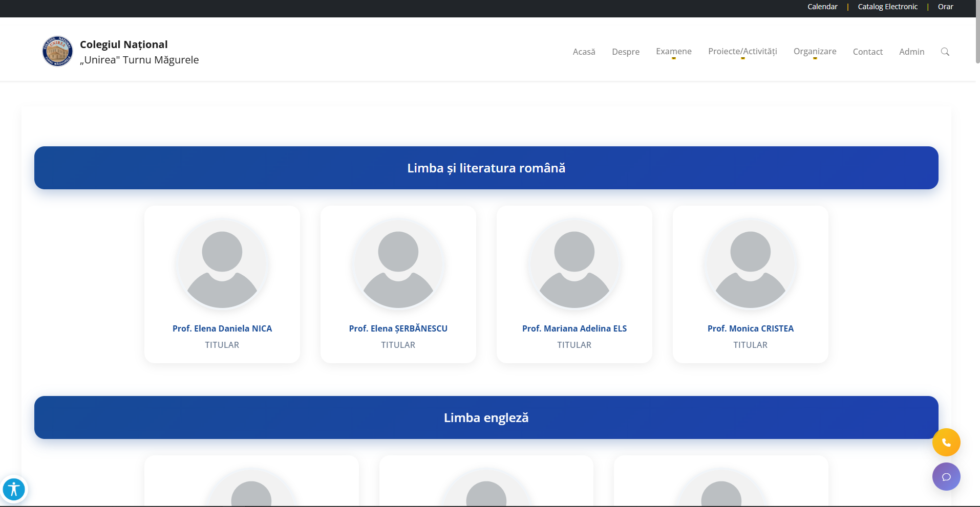Go to the Acasă page
Viewport: 980px width, 507px height.
[584, 52]
